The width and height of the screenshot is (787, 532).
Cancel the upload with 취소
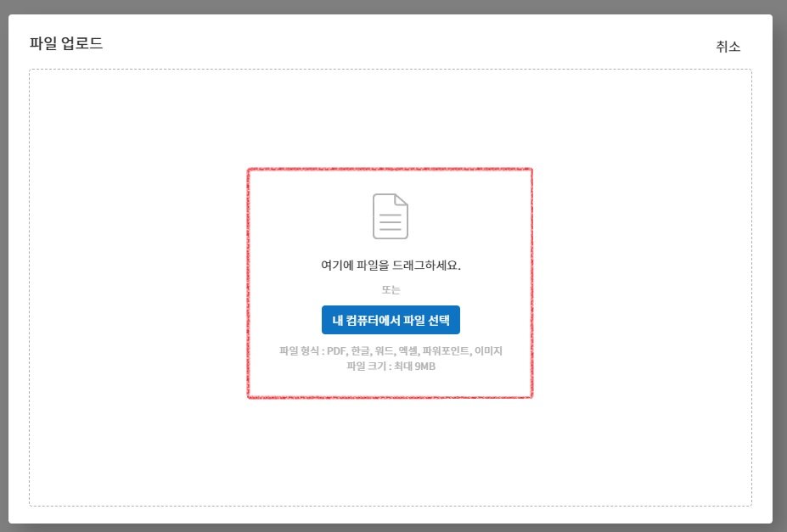coord(728,47)
